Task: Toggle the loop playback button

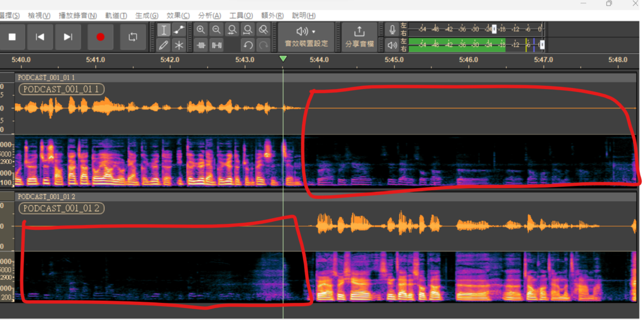Action: (133, 37)
